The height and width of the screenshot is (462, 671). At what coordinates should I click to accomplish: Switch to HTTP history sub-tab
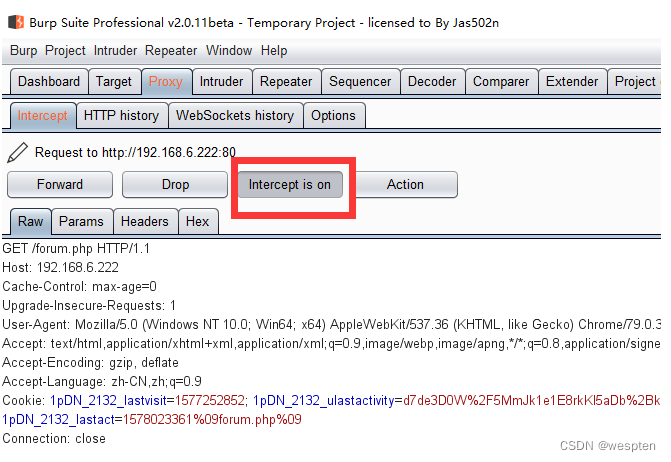coord(122,116)
